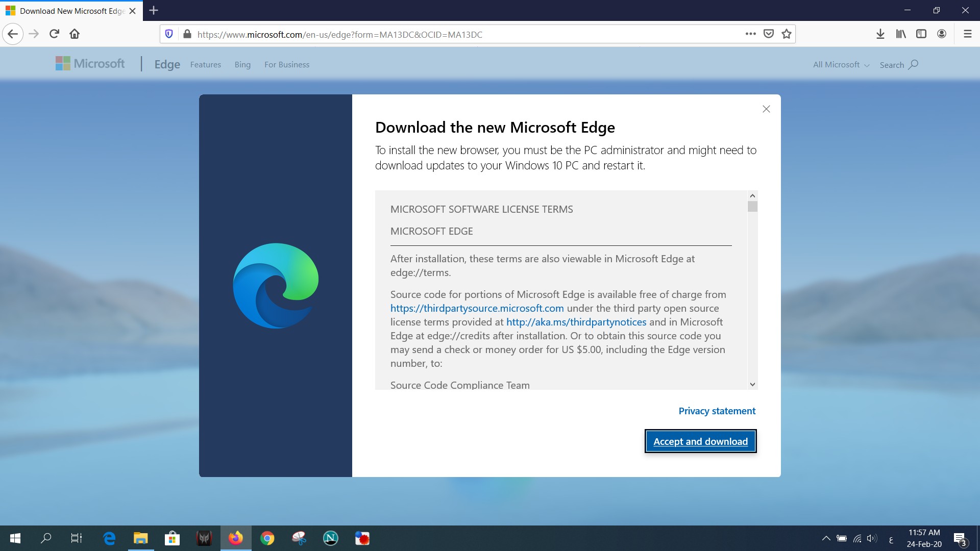The image size is (980, 551).
Task: Launch legacy Edge from taskbar
Action: [109, 538]
